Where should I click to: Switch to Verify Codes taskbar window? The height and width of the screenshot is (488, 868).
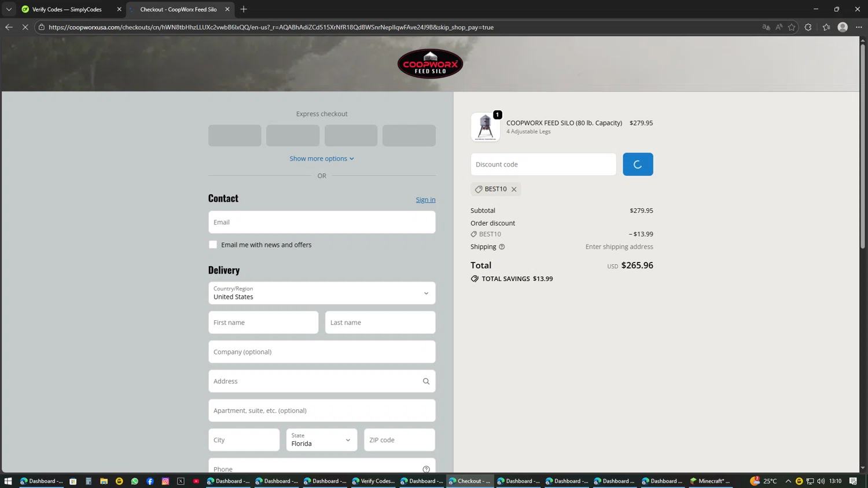[374, 481]
